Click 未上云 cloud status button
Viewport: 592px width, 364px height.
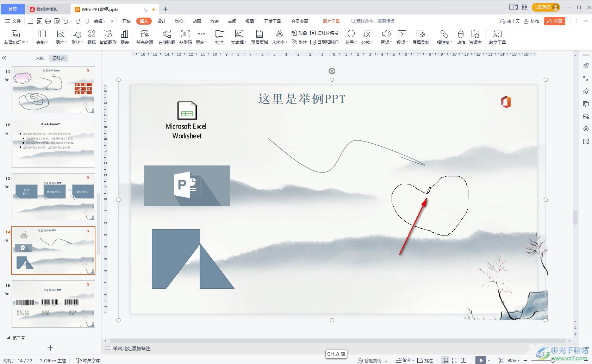point(510,21)
